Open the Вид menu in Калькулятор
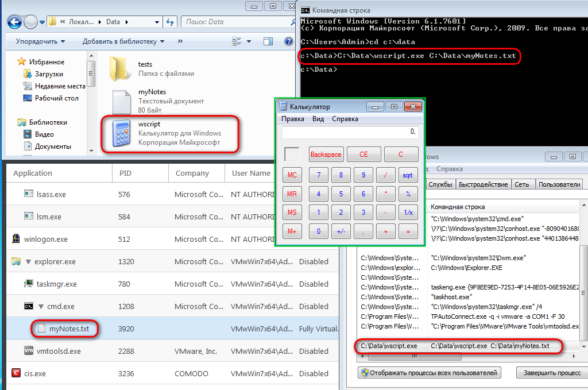 318,119
